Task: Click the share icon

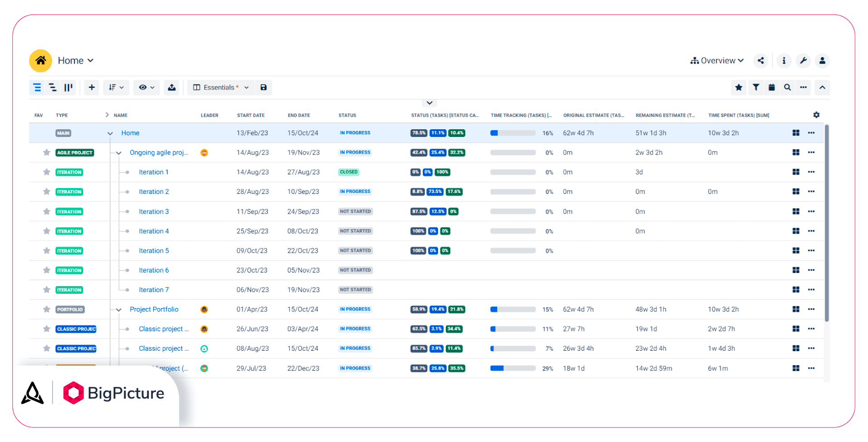Action: 761,61
